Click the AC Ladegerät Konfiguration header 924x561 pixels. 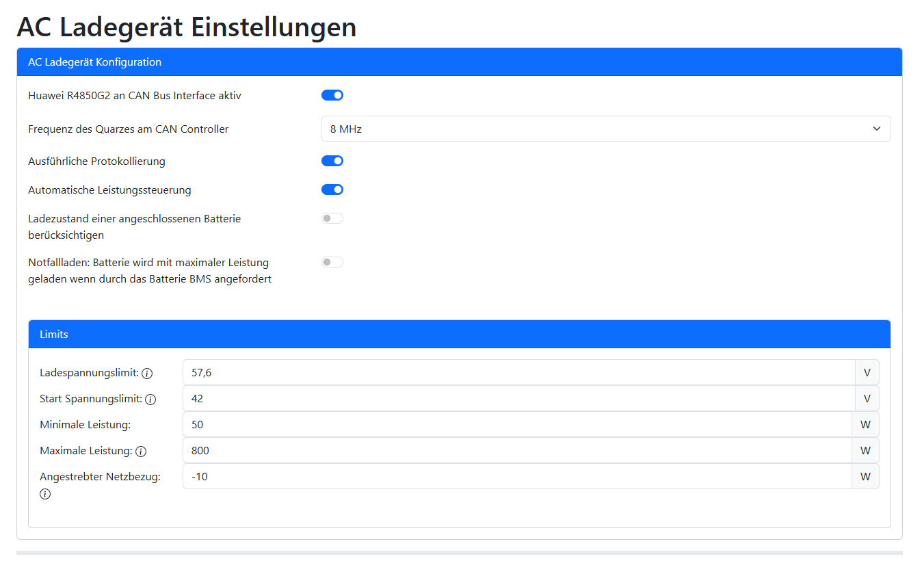click(x=94, y=62)
